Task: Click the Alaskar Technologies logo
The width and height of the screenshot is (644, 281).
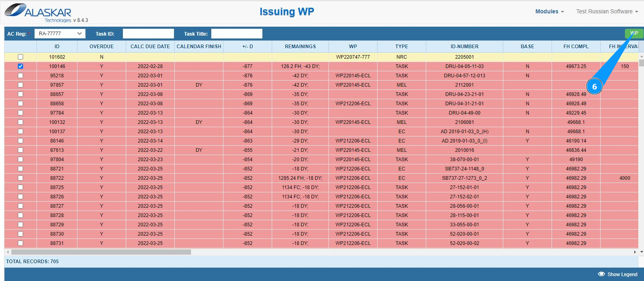Action: pos(39,13)
